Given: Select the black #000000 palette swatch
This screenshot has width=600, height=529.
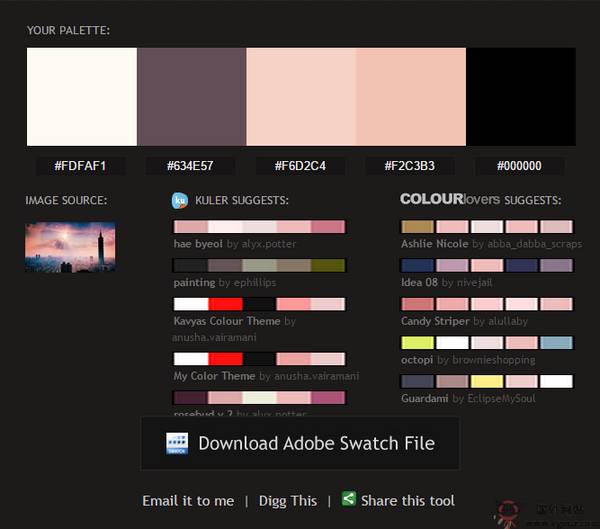Looking at the screenshot, I should (521, 97).
